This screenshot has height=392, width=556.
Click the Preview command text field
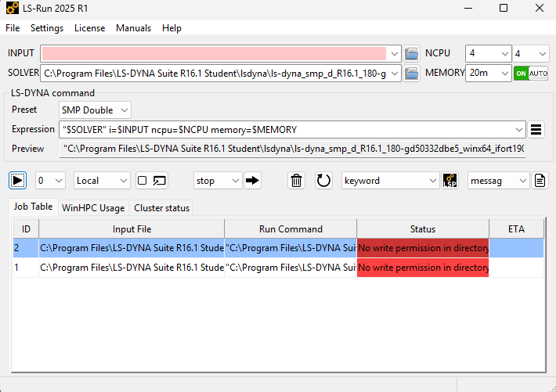(293, 149)
